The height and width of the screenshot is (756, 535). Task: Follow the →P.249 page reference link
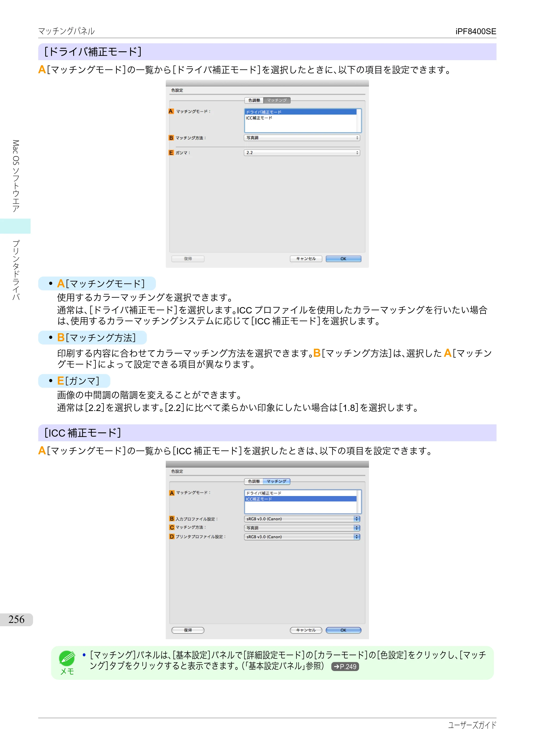345,667
